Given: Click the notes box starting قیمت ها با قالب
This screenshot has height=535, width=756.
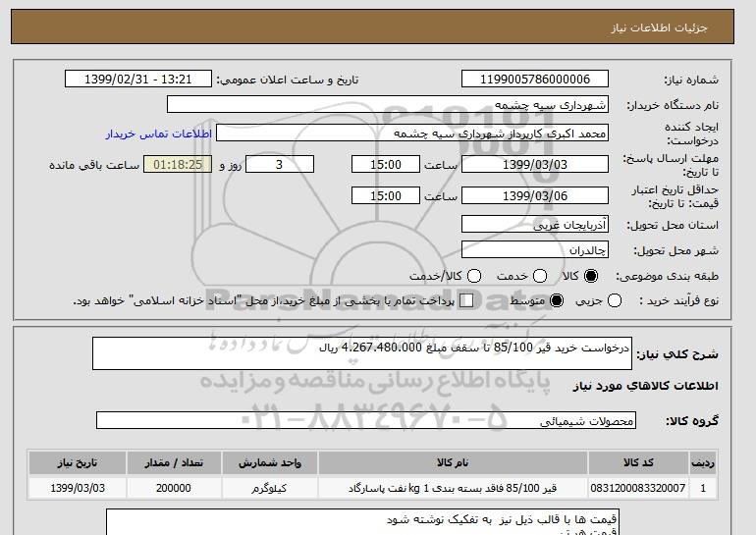Looking at the screenshot, I should (x=362, y=522).
